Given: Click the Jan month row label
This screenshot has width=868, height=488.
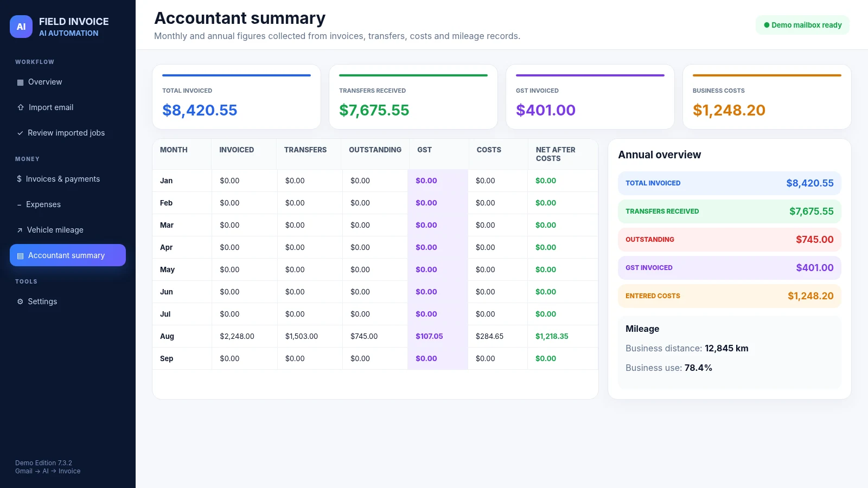Looking at the screenshot, I should 166,181.
